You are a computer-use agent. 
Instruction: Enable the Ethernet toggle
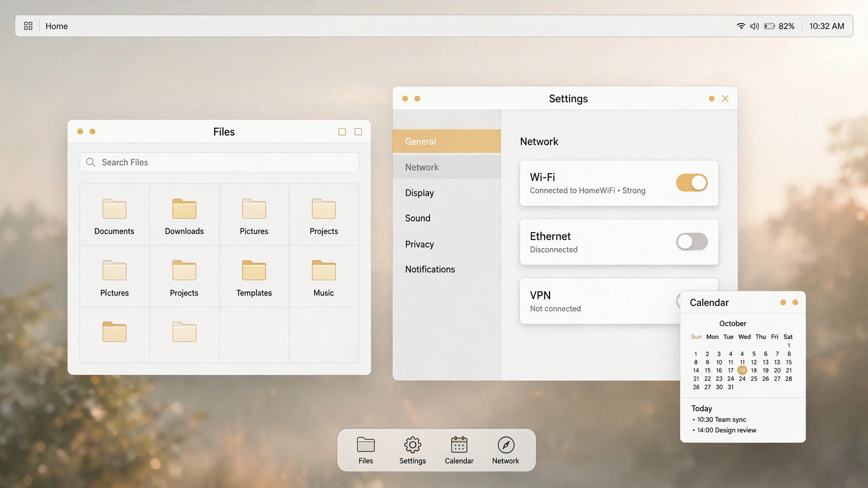[x=692, y=242]
